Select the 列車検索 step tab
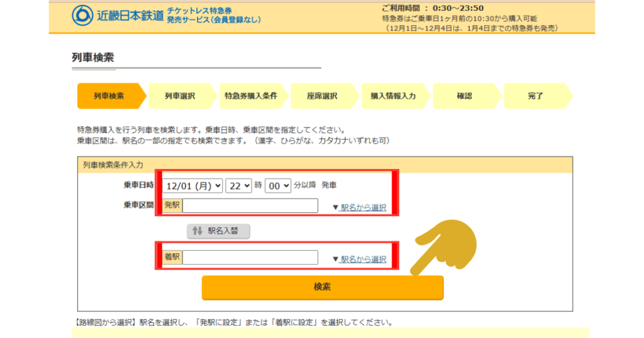The image size is (644, 338). coord(109,96)
